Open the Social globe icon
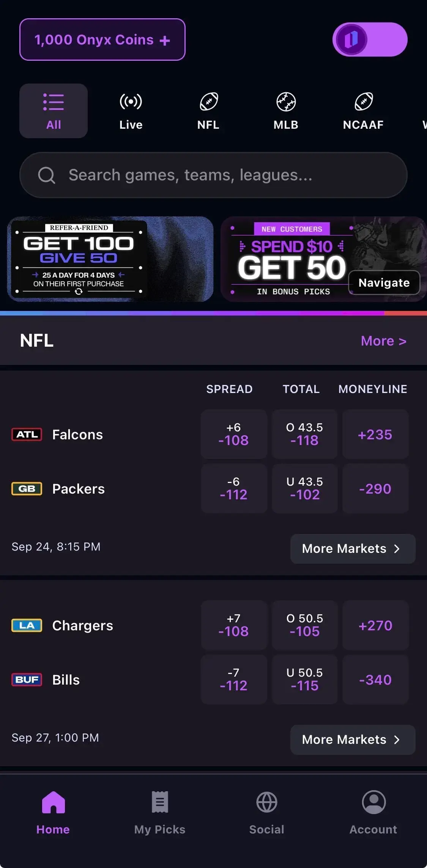The width and height of the screenshot is (427, 868). coord(267,802)
